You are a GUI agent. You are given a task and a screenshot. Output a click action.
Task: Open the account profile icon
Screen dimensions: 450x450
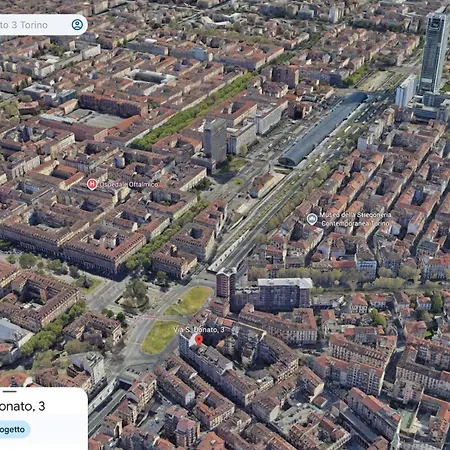[x=77, y=25]
